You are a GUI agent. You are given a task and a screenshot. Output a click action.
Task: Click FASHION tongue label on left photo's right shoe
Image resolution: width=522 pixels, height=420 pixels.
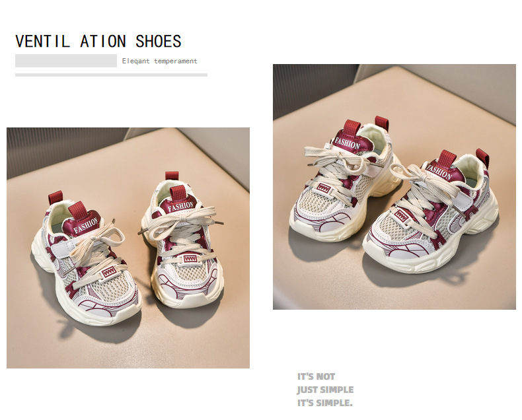[180, 206]
